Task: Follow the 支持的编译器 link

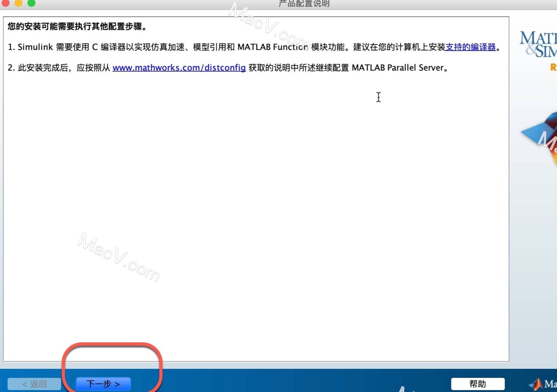Action: click(470, 47)
